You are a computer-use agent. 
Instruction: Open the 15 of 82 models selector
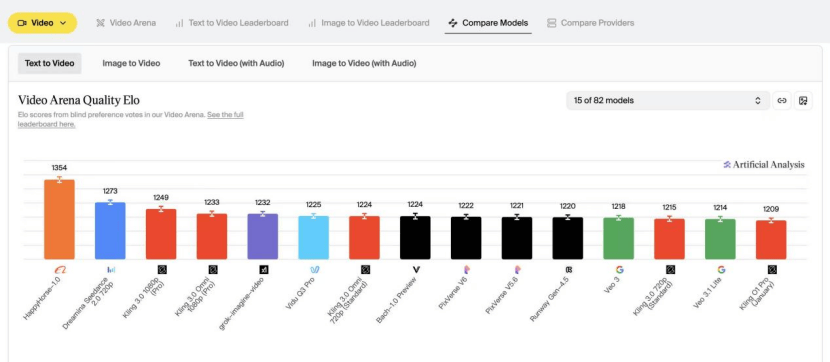(x=667, y=101)
